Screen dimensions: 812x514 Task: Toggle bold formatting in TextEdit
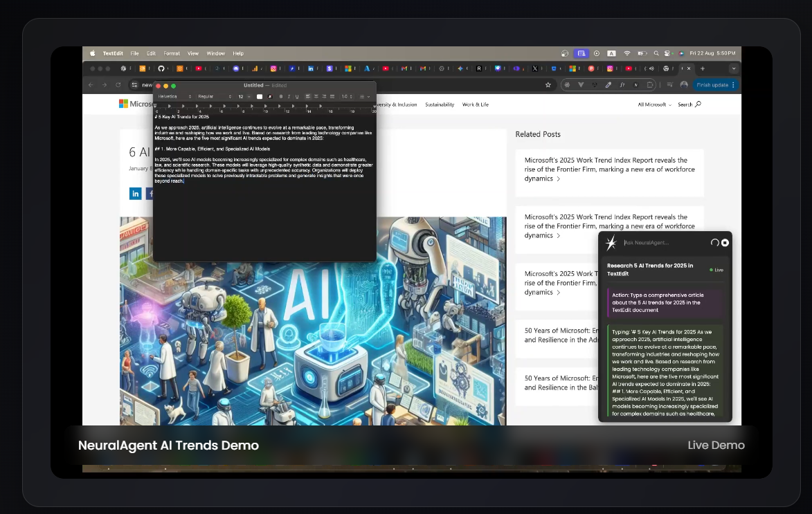pyautogui.click(x=281, y=96)
